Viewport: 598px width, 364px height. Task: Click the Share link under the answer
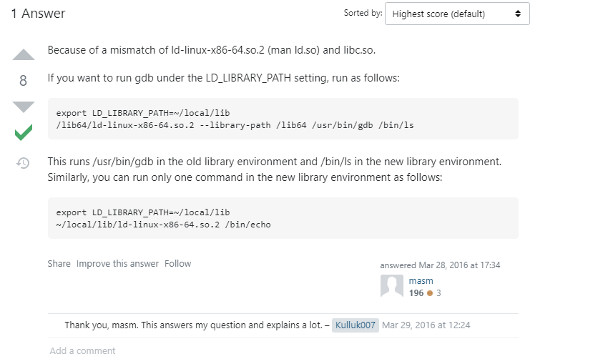tap(59, 264)
